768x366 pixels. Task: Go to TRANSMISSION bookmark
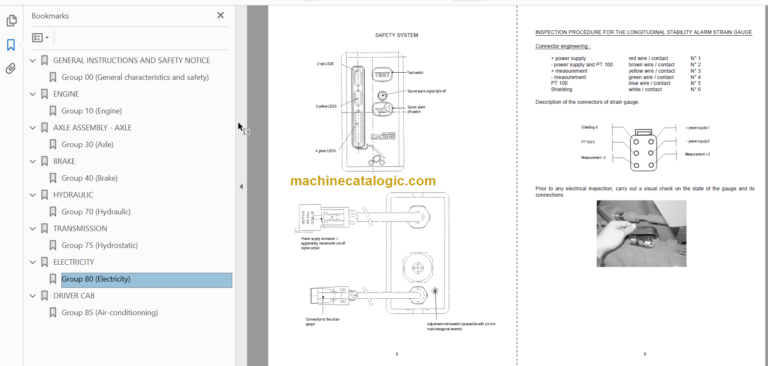[x=80, y=228]
